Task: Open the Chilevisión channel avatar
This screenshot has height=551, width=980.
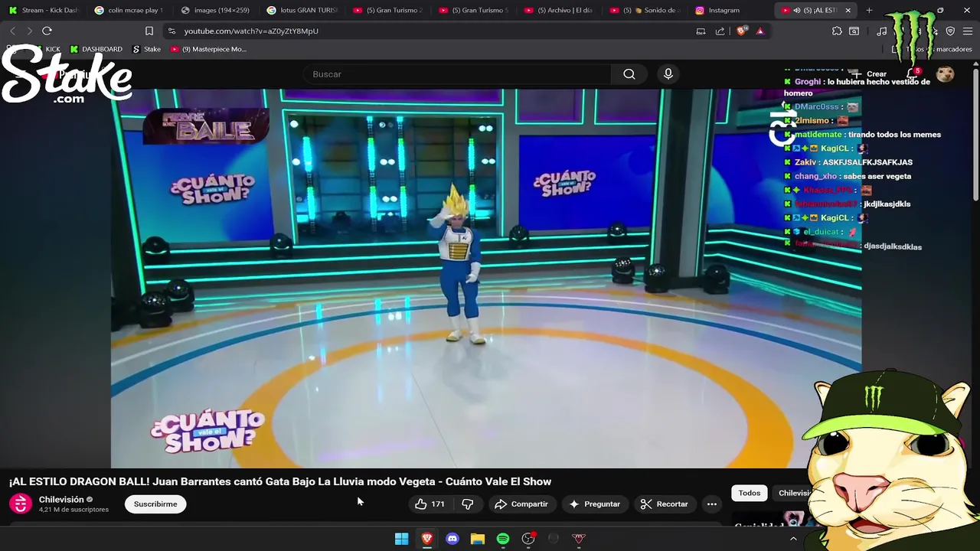Action: click(21, 504)
